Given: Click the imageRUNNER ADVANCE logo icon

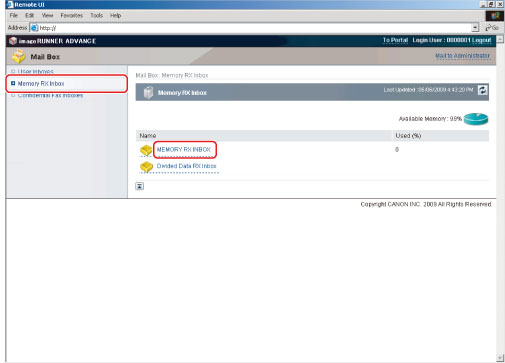Looking at the screenshot, I should click(x=13, y=41).
